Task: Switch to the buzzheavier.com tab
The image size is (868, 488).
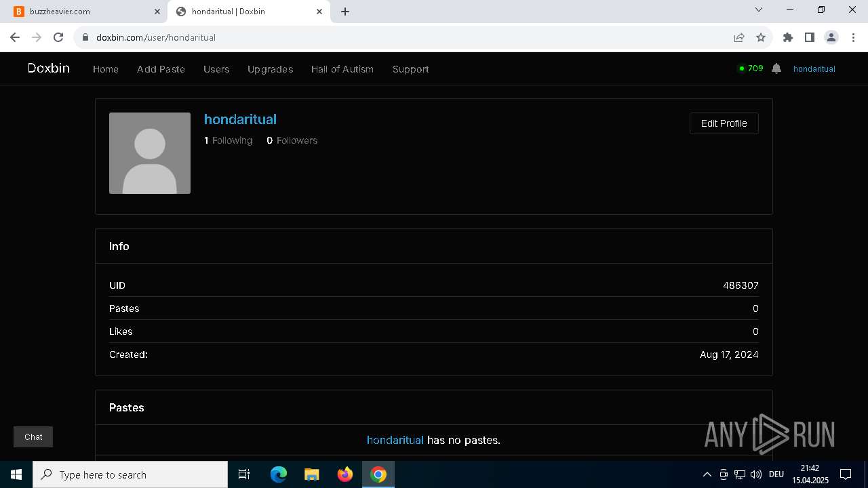Action: (85, 12)
